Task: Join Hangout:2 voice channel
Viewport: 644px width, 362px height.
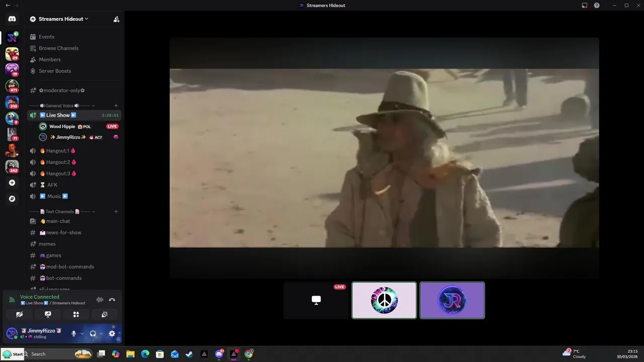Action: 74,162
